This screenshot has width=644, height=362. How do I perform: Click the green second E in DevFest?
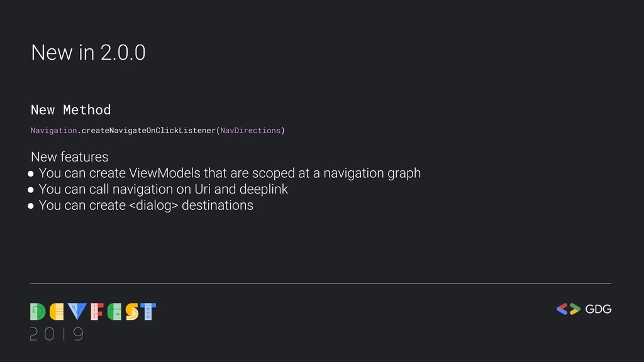(114, 312)
